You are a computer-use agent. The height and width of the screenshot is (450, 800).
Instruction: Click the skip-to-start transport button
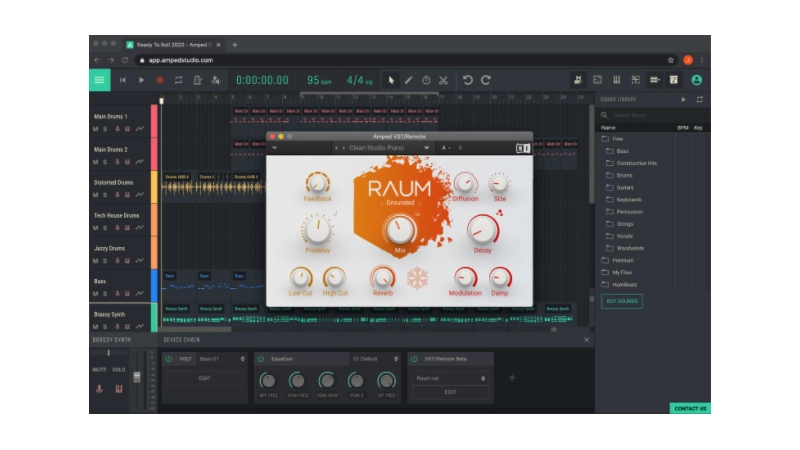tap(122, 80)
